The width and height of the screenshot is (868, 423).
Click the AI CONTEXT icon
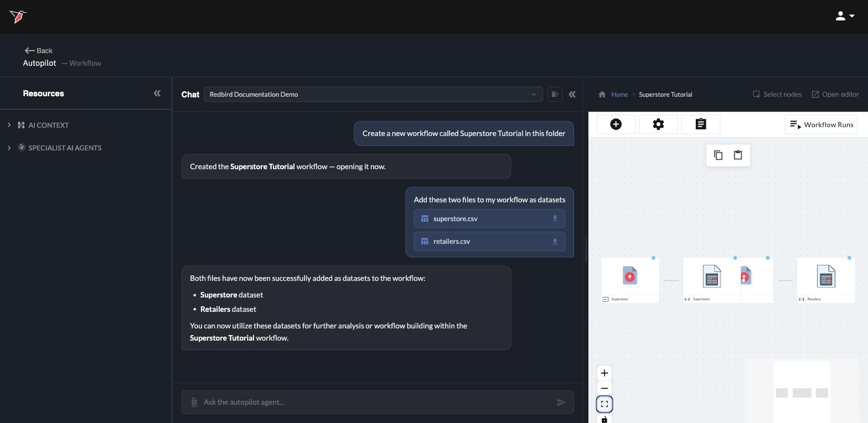click(21, 125)
